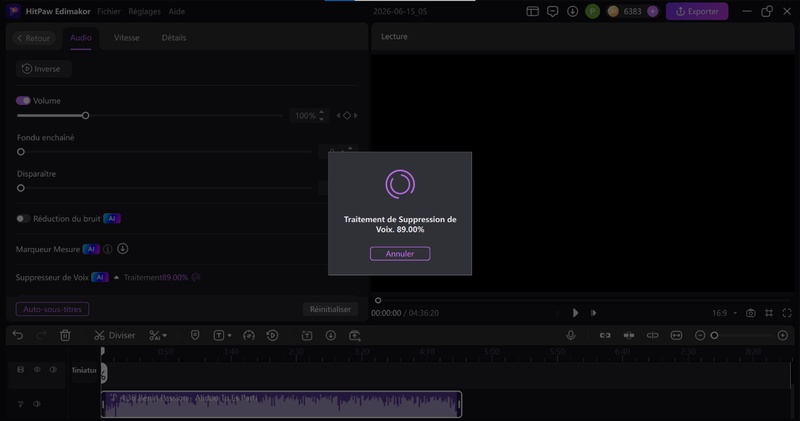Switch to the Vitesse tab
This screenshot has height=421, width=800.
point(127,38)
